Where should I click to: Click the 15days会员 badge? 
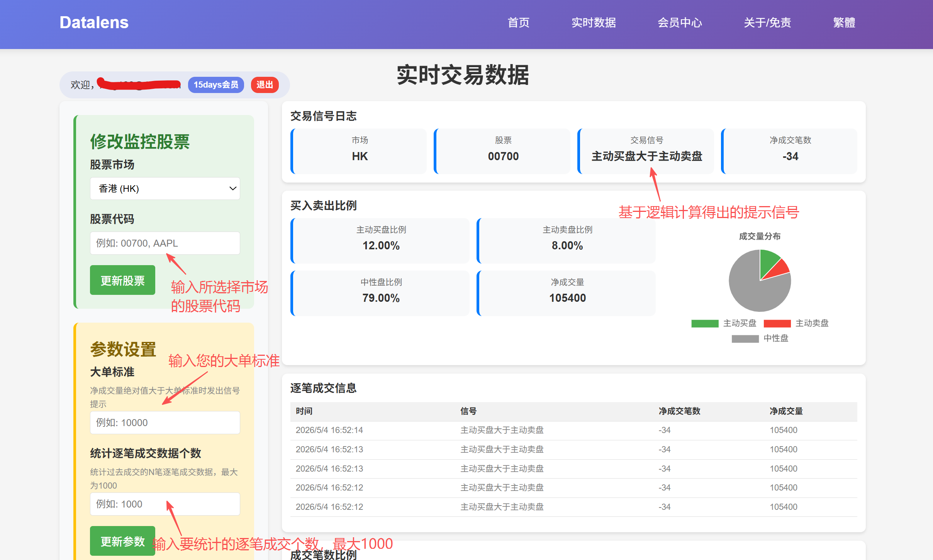point(216,85)
